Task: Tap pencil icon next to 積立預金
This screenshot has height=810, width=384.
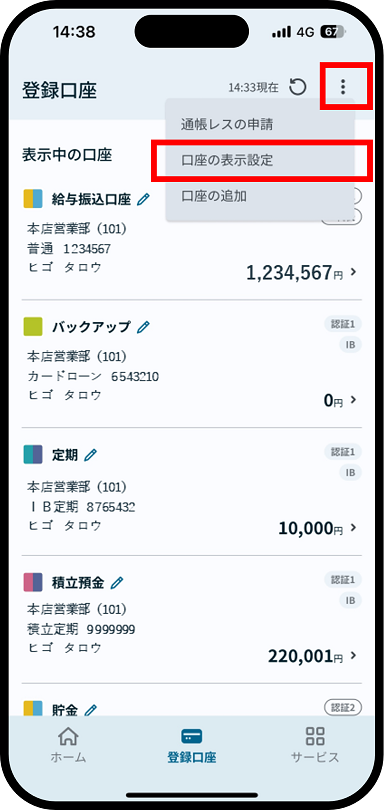Action: (x=117, y=583)
